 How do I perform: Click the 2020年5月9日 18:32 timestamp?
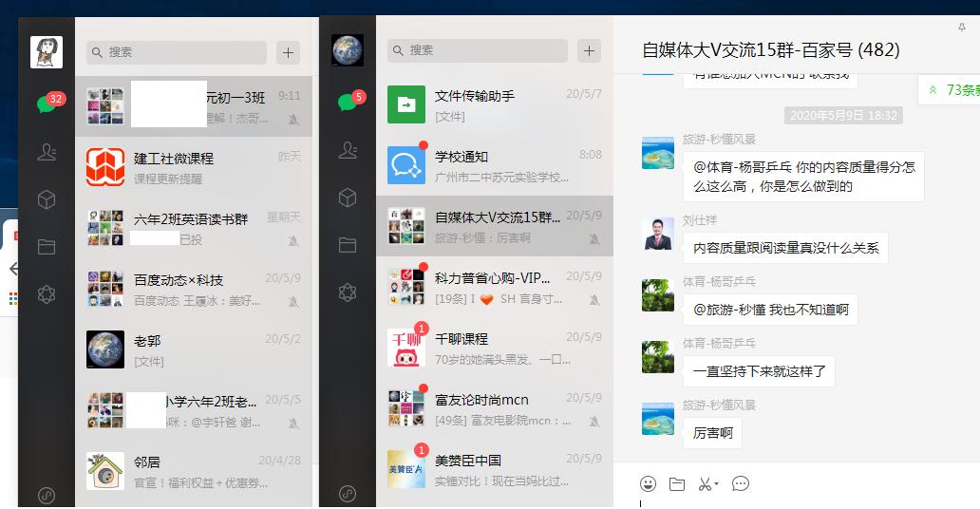pyautogui.click(x=843, y=116)
